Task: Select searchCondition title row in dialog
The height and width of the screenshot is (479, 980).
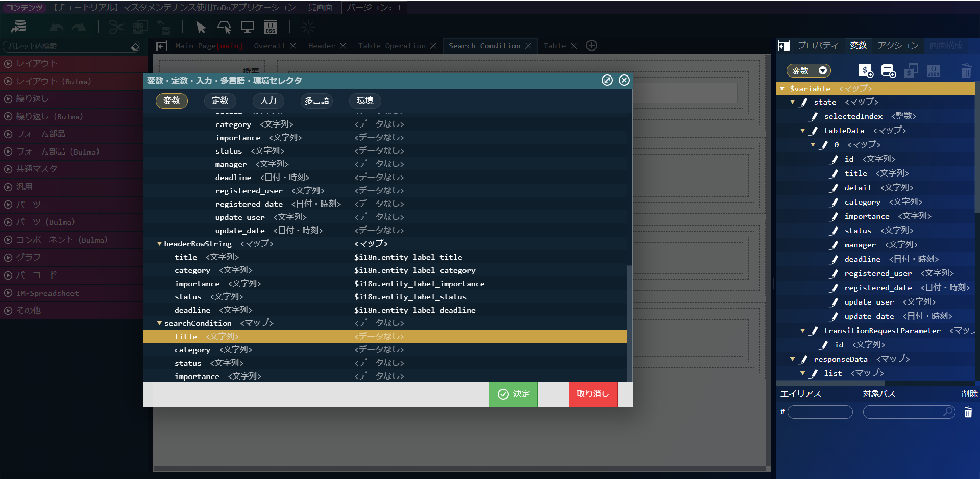Action: [x=385, y=337]
